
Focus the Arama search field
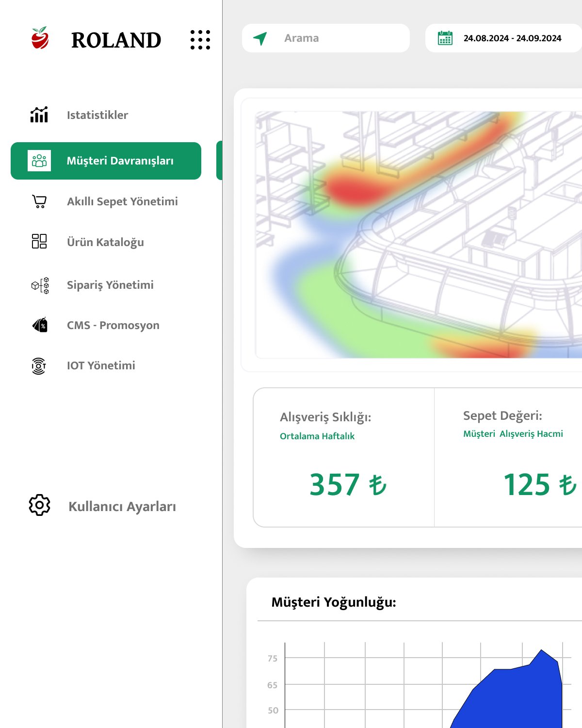pyautogui.click(x=339, y=38)
